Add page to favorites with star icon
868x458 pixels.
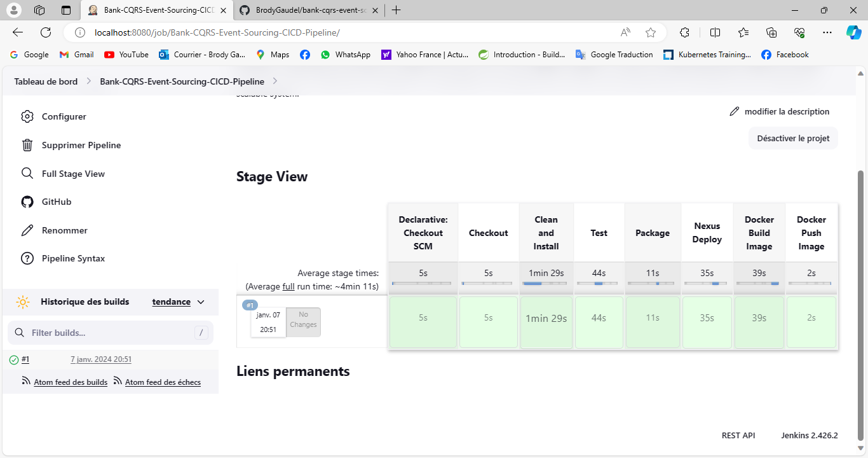point(651,32)
